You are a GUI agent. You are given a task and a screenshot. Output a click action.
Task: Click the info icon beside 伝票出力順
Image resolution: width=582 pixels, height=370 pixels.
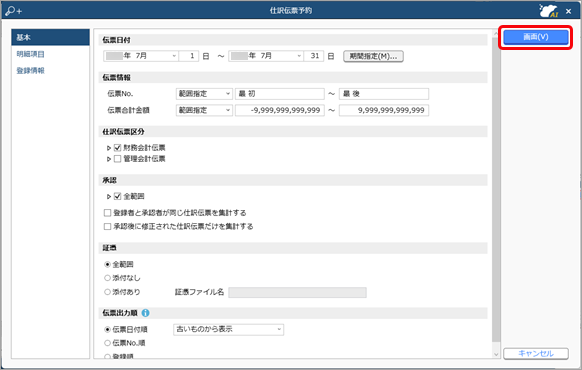click(x=146, y=313)
